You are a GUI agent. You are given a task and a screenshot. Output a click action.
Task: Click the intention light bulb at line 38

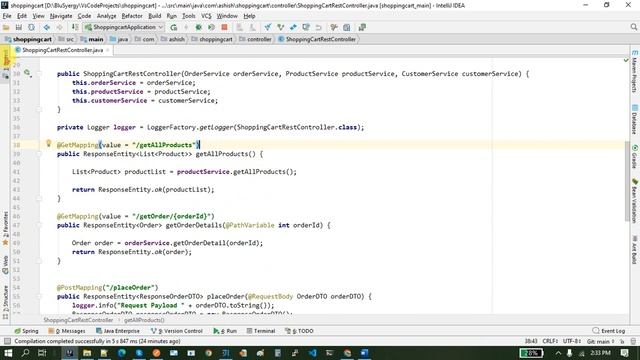pyautogui.click(x=49, y=143)
